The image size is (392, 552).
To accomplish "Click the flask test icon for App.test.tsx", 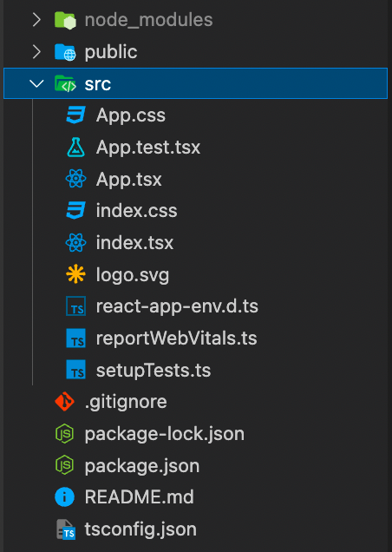I will point(75,148).
